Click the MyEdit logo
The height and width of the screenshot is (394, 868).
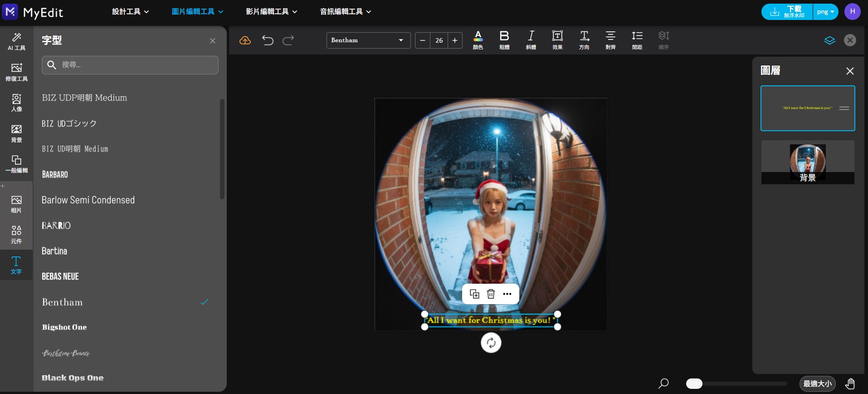tap(33, 12)
